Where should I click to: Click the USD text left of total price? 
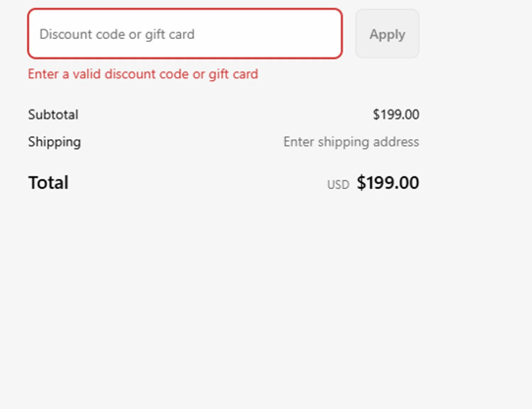(338, 185)
